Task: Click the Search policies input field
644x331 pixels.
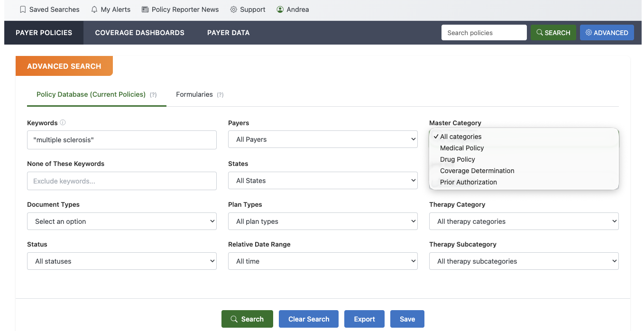Action: pyautogui.click(x=484, y=32)
